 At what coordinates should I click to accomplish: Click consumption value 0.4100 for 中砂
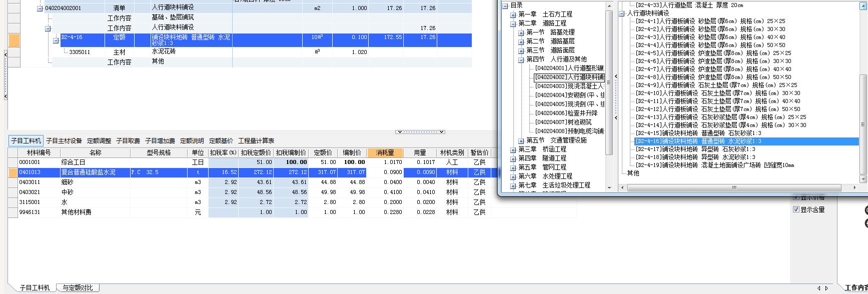[x=385, y=192]
